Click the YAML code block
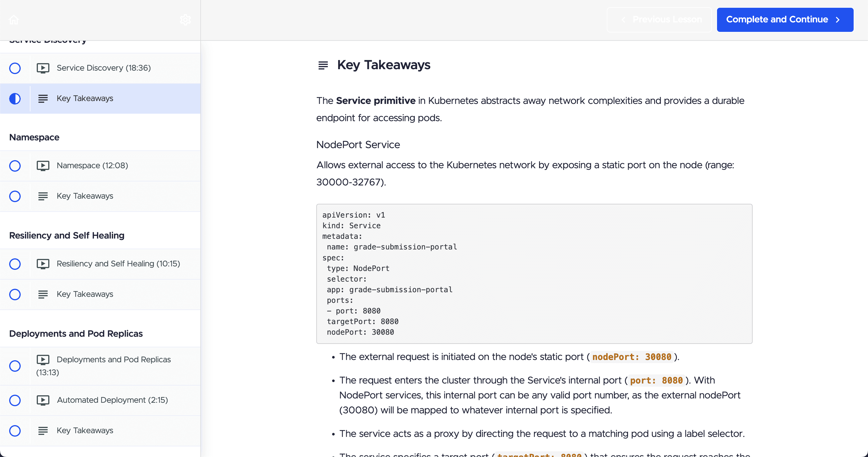 tap(534, 274)
